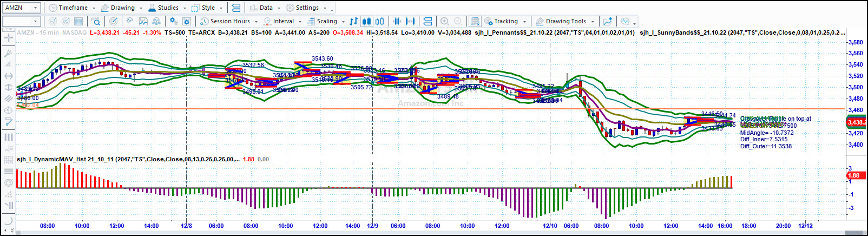The height and width of the screenshot is (236, 868).
Task: Click the add chart plus icon
Action: [x=608, y=21]
